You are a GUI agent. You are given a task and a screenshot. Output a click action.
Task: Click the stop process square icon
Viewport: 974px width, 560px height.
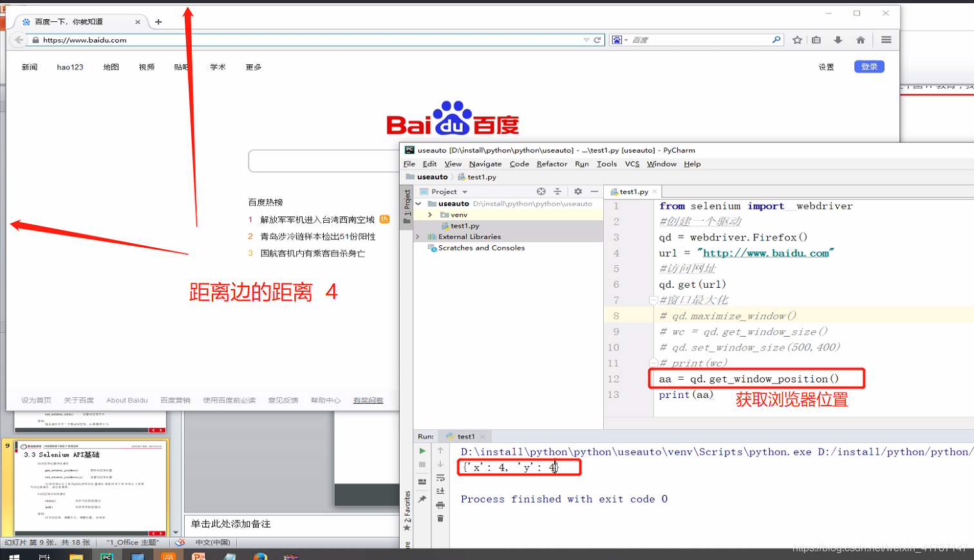click(x=422, y=465)
